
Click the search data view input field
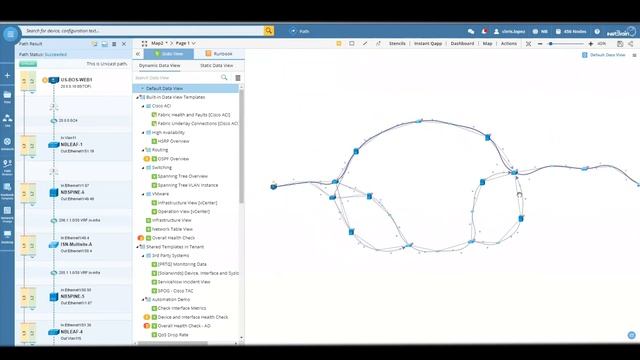pos(177,78)
